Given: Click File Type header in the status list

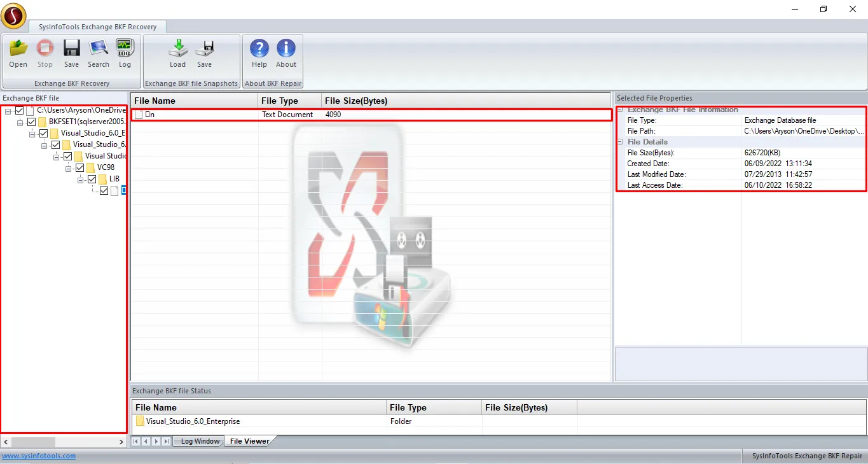Looking at the screenshot, I should tap(434, 407).
